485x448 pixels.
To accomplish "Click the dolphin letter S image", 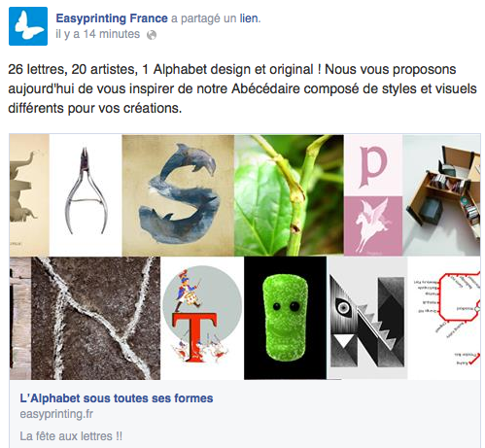I will click(178, 195).
